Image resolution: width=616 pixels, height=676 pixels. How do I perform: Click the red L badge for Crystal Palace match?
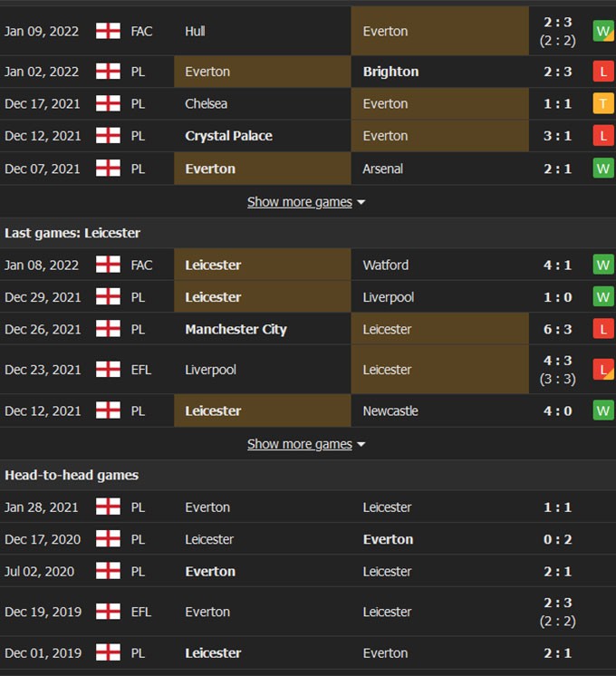click(x=603, y=136)
